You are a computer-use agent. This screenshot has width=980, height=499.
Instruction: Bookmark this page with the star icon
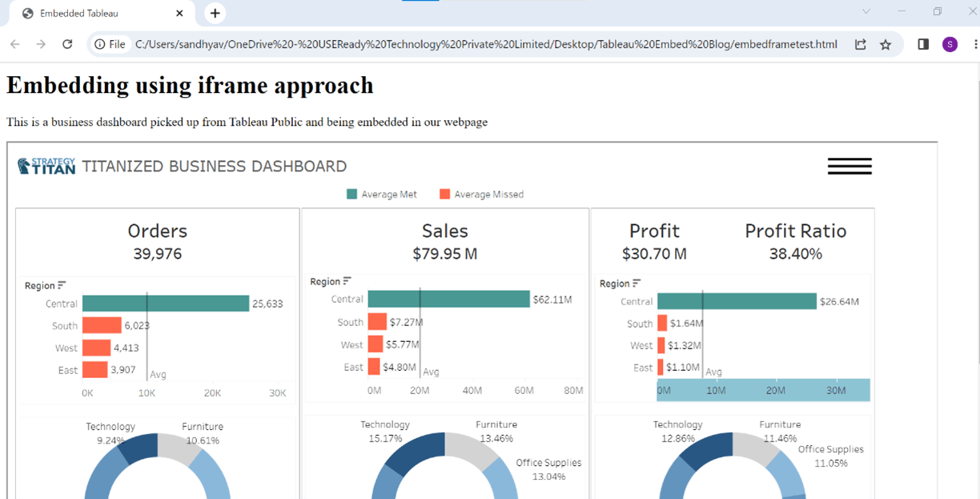coord(886,44)
